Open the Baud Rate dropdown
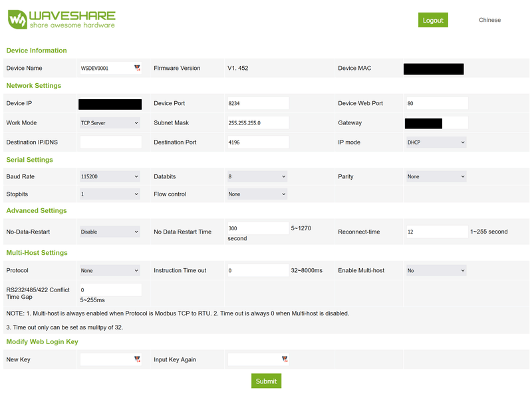Viewport: 532px width, 394px height. pos(109,176)
